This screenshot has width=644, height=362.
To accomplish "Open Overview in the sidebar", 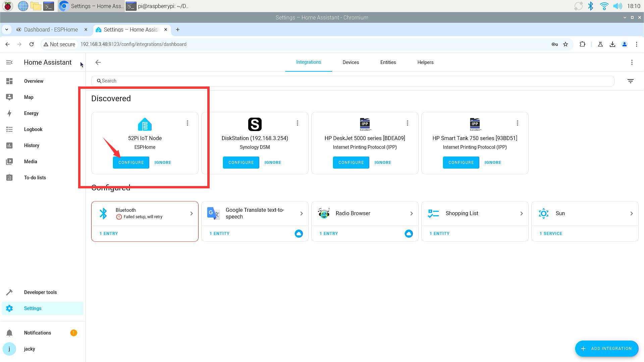I will tap(43, 81).
